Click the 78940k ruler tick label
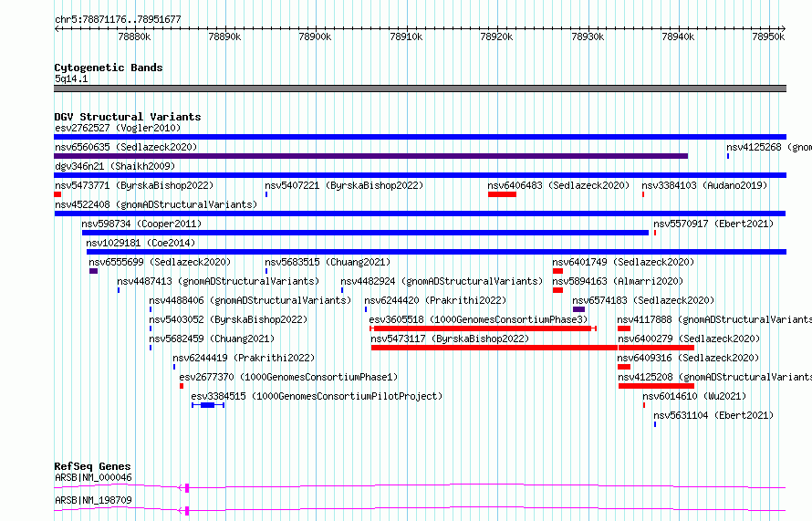 click(678, 36)
